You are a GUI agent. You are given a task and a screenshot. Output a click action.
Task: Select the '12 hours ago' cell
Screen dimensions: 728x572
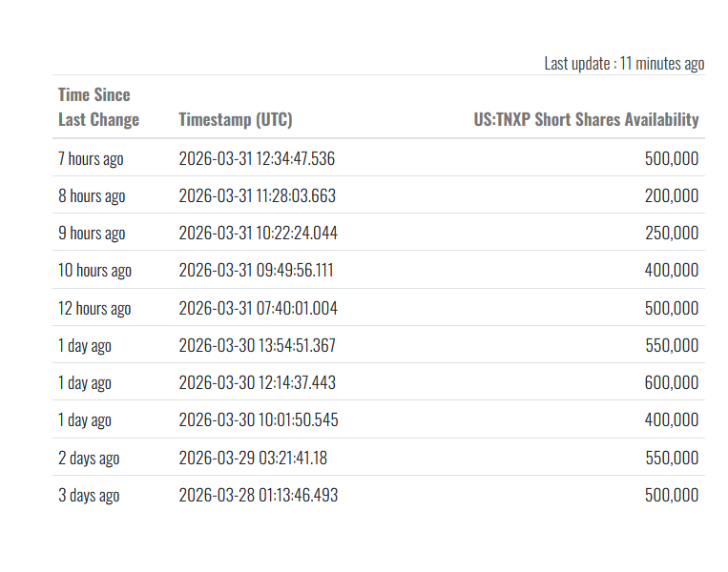click(x=94, y=308)
